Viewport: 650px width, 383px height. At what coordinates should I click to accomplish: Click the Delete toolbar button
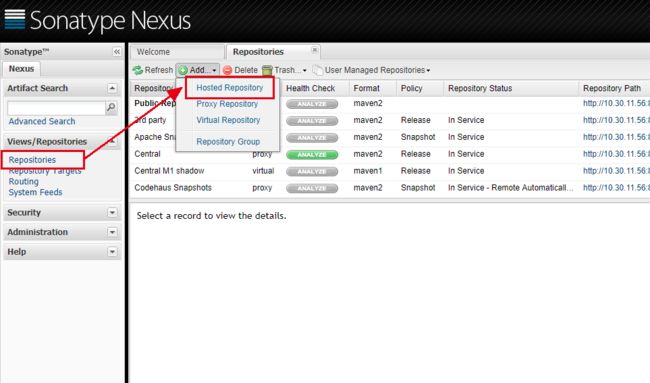240,70
